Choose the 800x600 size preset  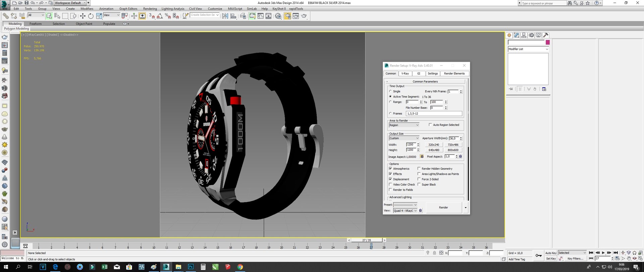(x=453, y=150)
